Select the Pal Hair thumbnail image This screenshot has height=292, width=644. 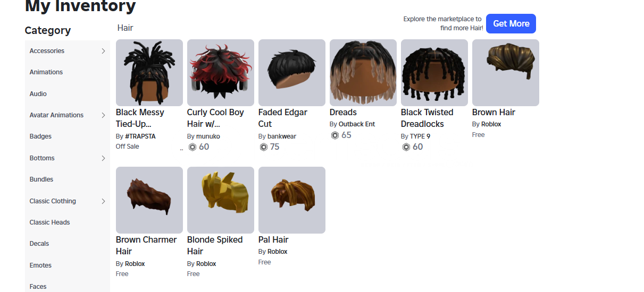(x=292, y=200)
